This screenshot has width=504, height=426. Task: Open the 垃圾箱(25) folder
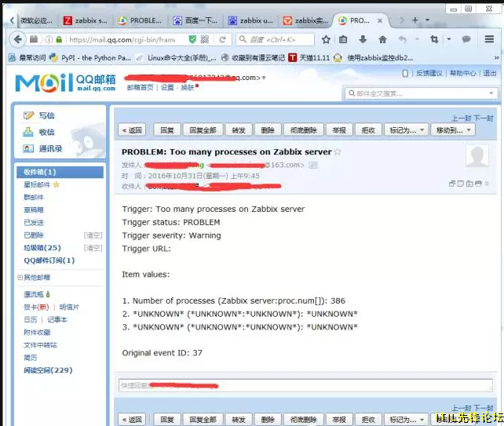[x=42, y=248]
